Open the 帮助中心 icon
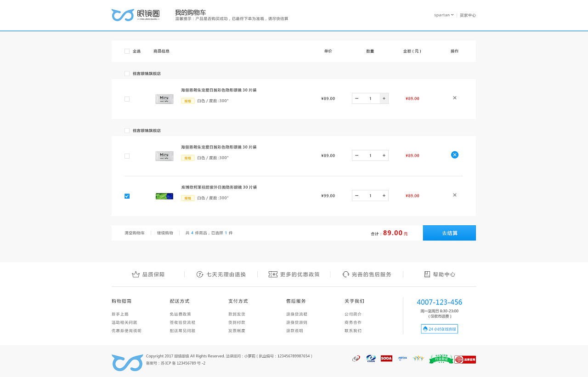 (x=427, y=274)
